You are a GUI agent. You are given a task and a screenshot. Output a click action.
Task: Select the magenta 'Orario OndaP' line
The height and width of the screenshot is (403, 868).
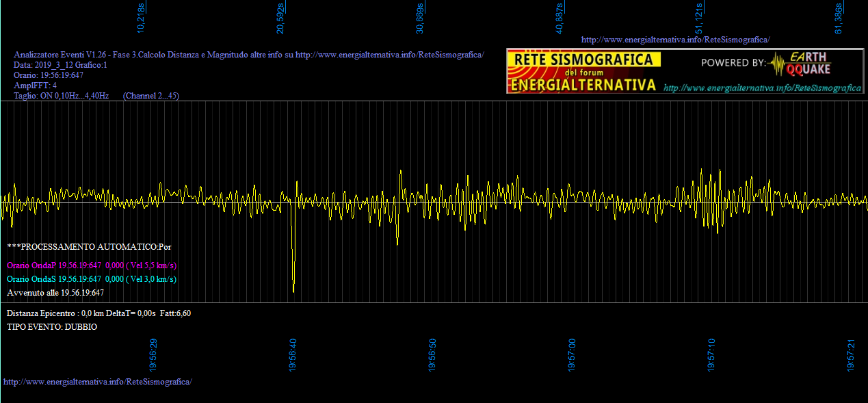click(x=92, y=265)
